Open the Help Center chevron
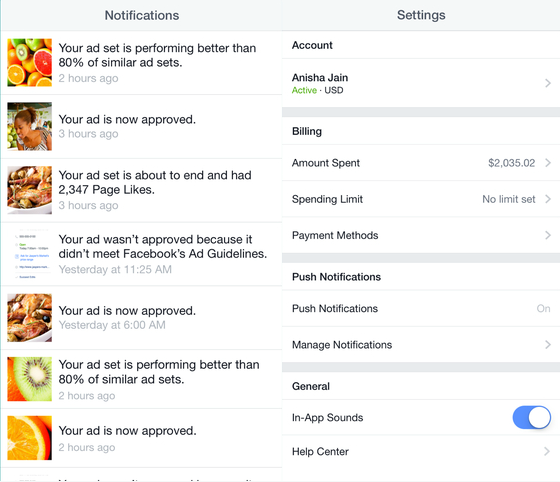 [547, 451]
